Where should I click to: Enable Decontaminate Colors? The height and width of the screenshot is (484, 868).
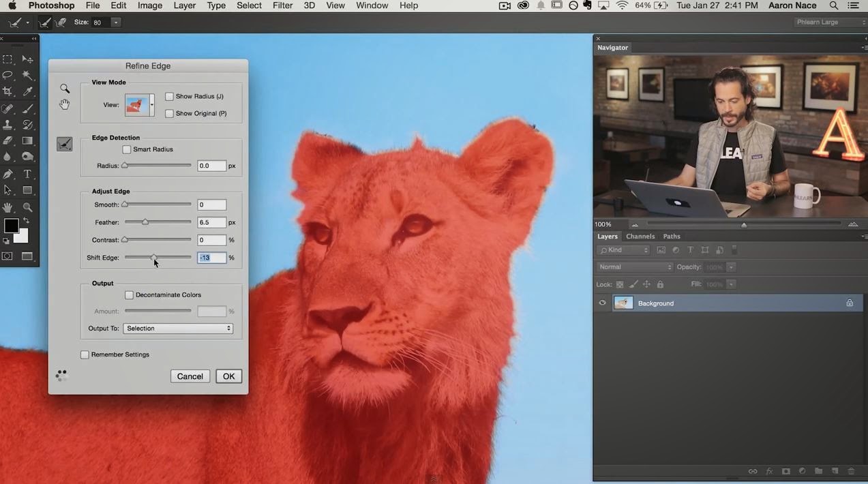129,294
